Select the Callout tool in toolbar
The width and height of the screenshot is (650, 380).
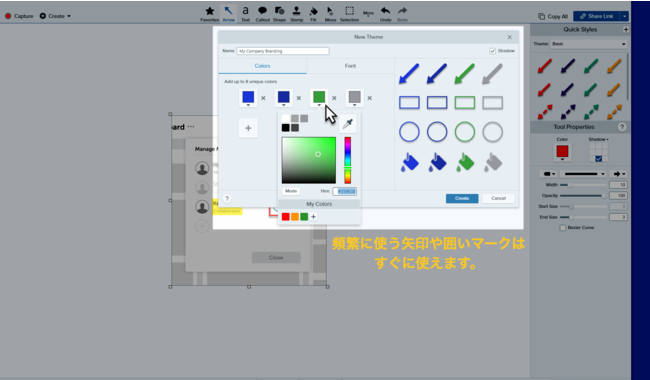click(x=262, y=14)
